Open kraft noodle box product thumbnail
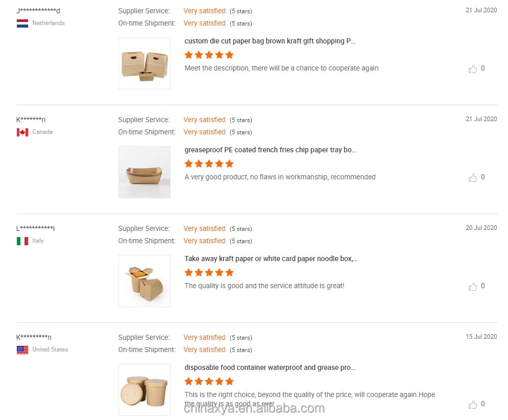 [x=144, y=281]
